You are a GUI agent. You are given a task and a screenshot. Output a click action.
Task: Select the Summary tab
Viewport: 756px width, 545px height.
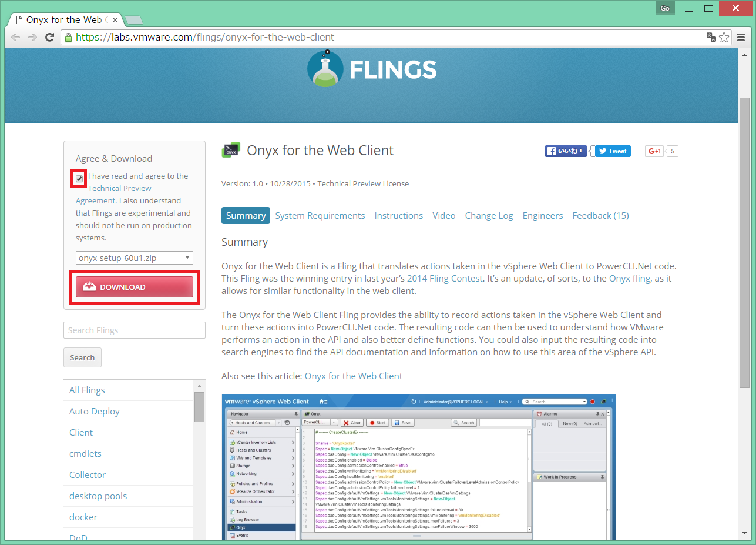pyautogui.click(x=246, y=216)
